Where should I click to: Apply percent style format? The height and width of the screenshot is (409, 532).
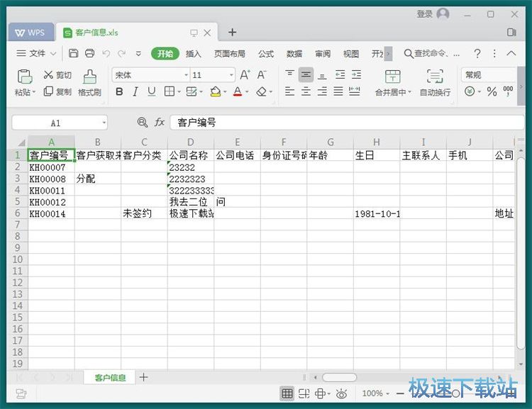tap(492, 91)
